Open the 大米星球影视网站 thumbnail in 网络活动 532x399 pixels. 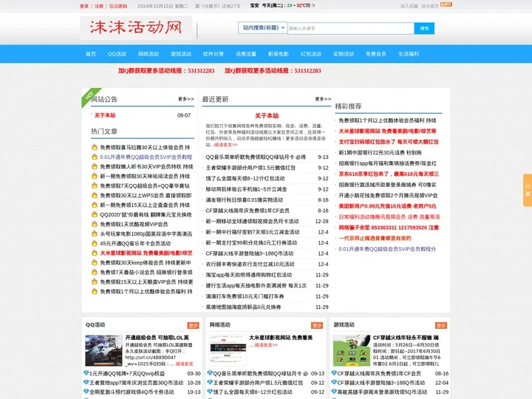pyautogui.click(x=228, y=350)
